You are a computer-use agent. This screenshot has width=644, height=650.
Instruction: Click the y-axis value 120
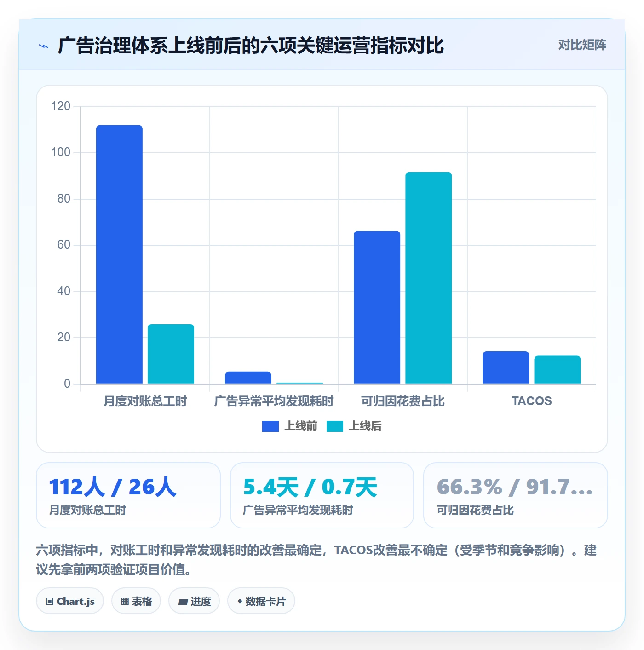coord(61,106)
